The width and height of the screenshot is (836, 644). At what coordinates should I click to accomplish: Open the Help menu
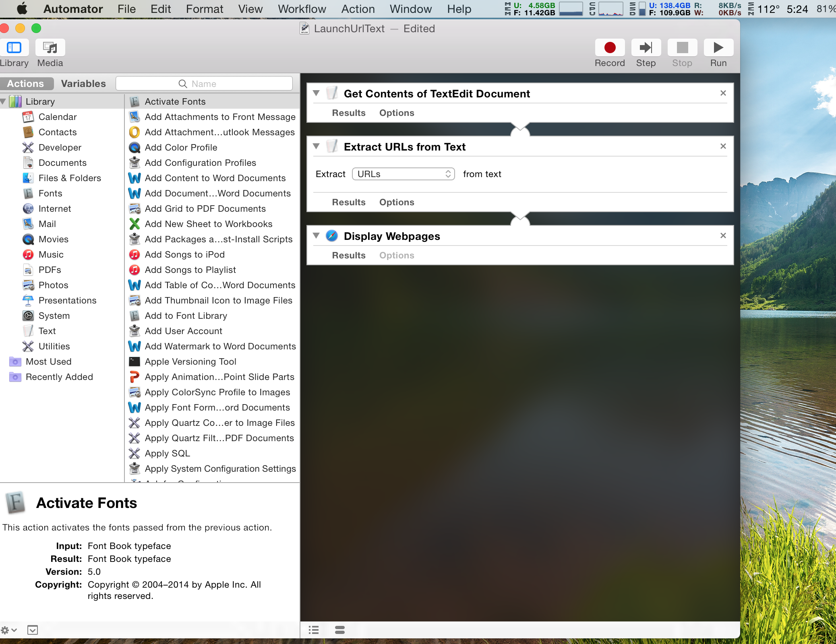click(x=459, y=9)
